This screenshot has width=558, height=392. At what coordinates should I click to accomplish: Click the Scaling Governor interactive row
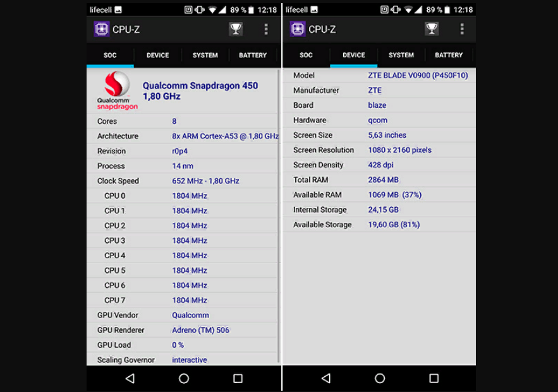click(x=183, y=360)
